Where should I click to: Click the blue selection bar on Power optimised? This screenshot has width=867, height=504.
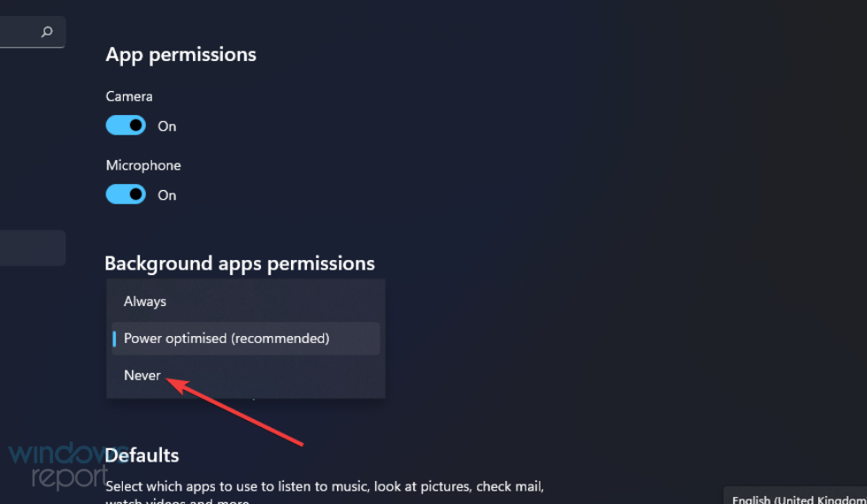(114, 339)
